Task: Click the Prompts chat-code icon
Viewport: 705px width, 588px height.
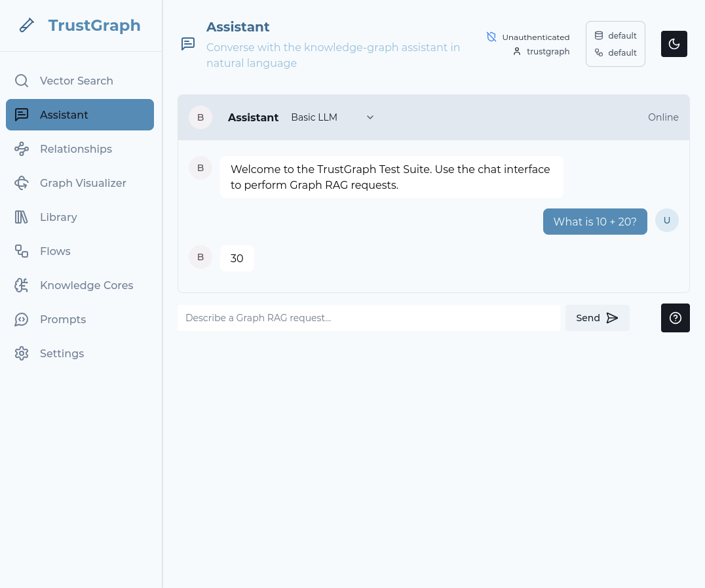Action: pos(22,319)
